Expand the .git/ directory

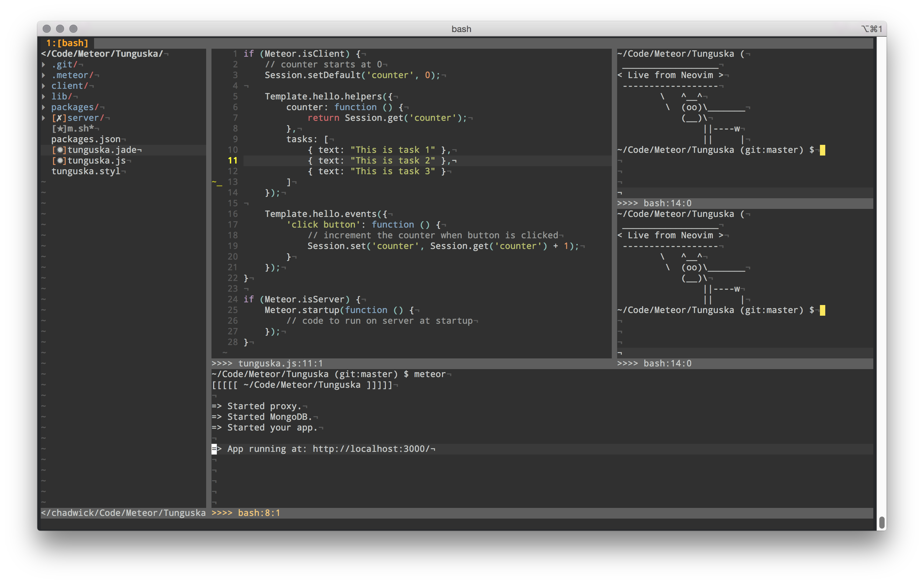[x=44, y=64]
